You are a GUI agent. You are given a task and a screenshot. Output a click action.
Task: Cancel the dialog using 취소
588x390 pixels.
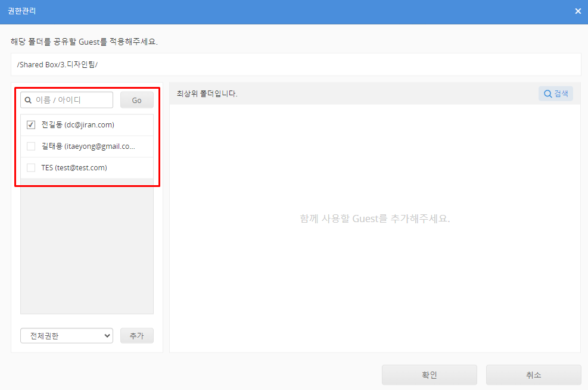[x=533, y=375]
